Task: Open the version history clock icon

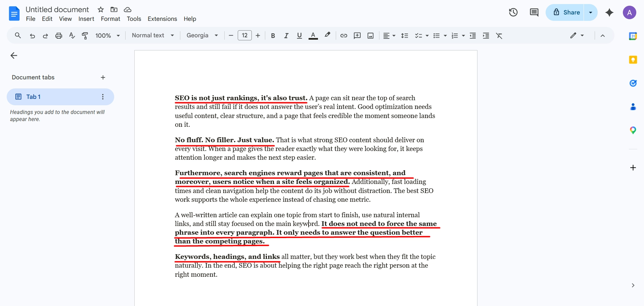Action: [513, 12]
